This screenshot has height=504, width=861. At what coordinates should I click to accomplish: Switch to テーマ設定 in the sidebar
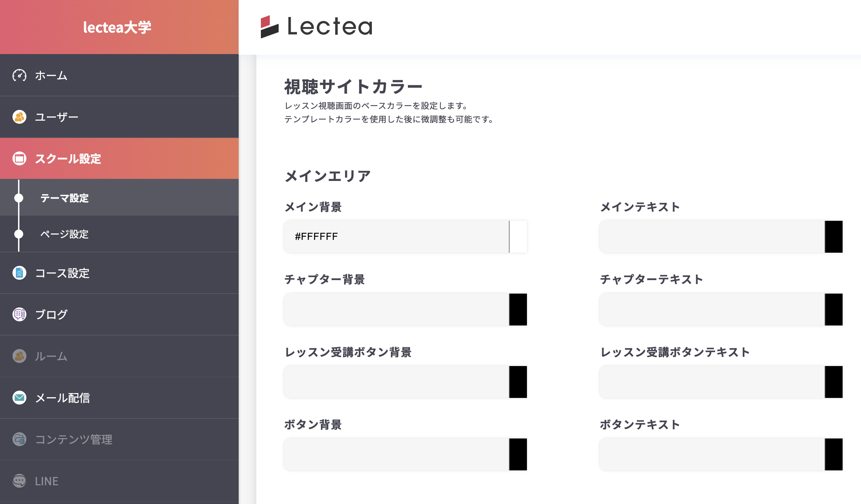(65, 199)
